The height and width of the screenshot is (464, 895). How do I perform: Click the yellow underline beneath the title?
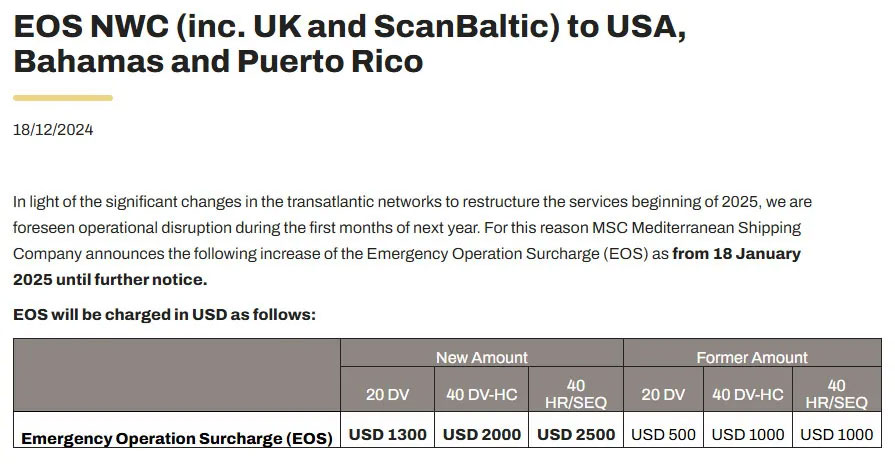[x=62, y=97]
